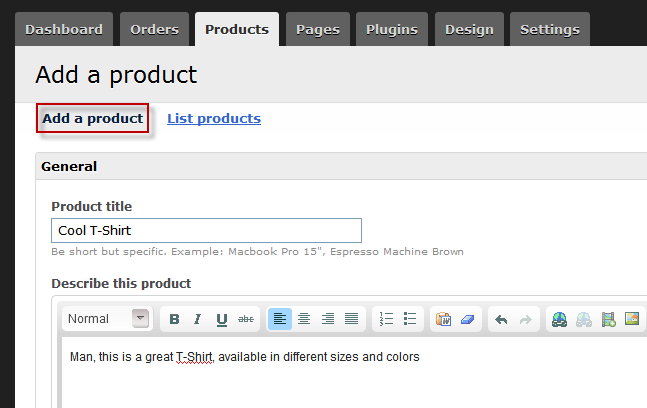Apply bold formatting in editor toolbar
Screen dimensions: 647x408
coord(175,319)
